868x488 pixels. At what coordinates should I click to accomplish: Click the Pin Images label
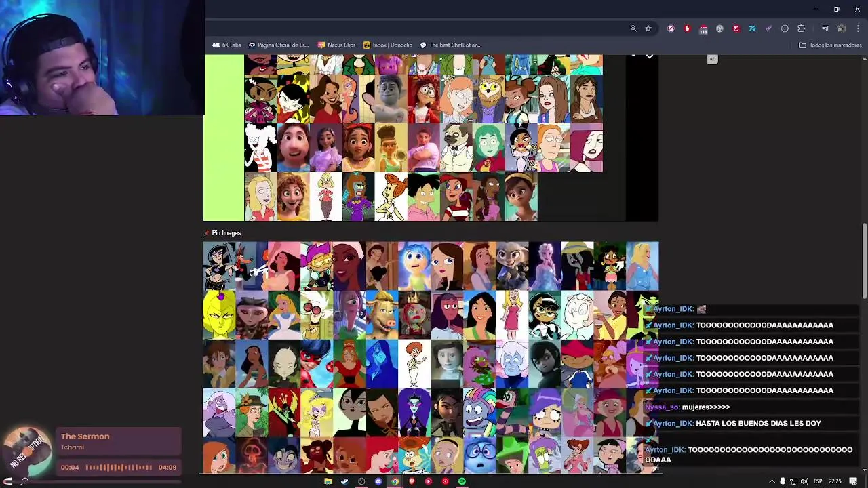pyautogui.click(x=226, y=233)
